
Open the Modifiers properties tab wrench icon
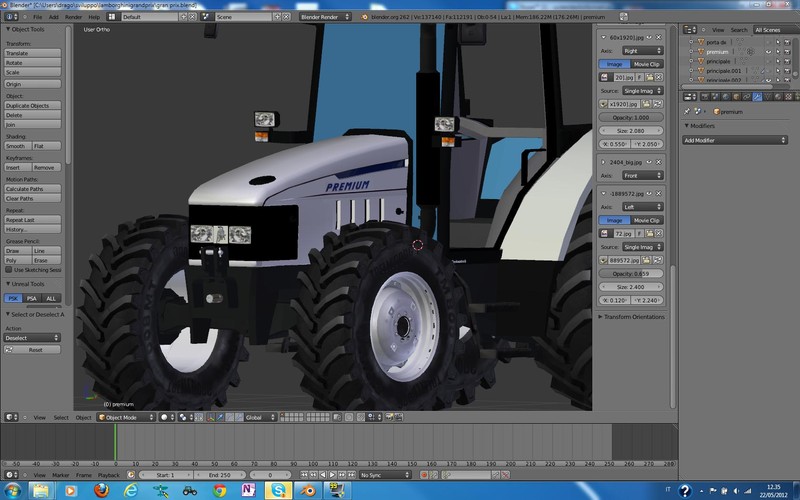coord(757,96)
